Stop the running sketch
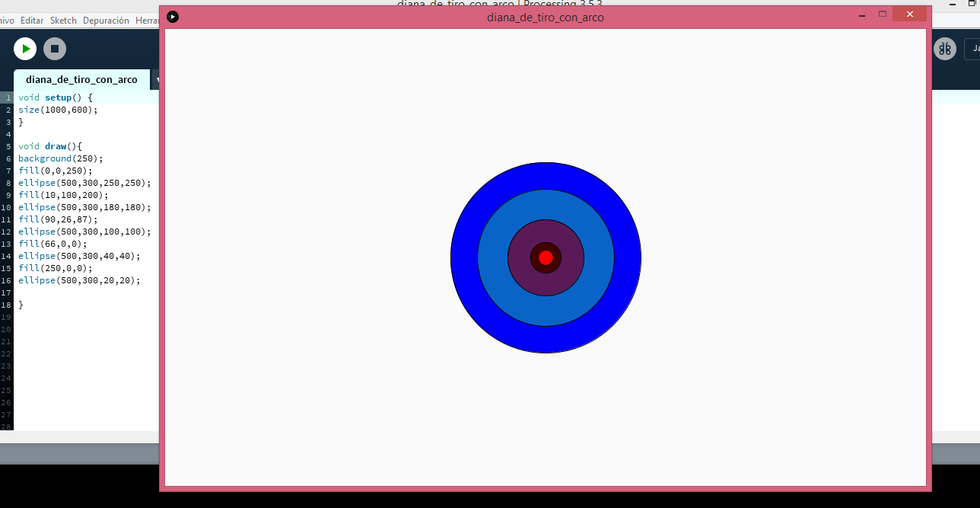Image resolution: width=980 pixels, height=508 pixels. coord(55,49)
